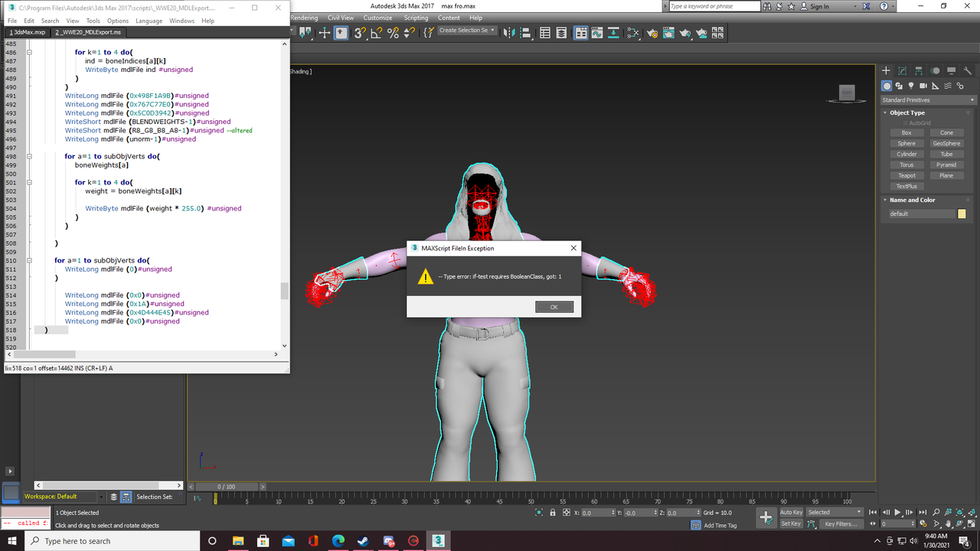Screen dimensions: 980x551
Task: Toggle Percent Snap in main toolbar
Action: pos(393,33)
